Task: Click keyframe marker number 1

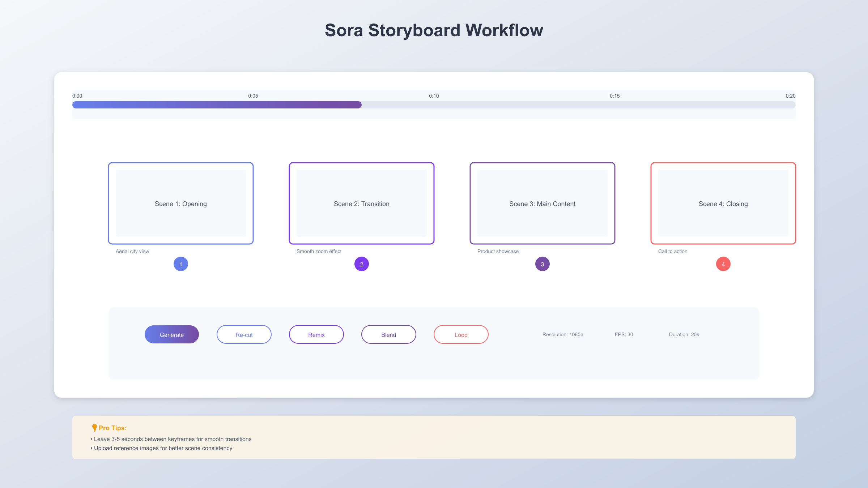Action: click(181, 264)
